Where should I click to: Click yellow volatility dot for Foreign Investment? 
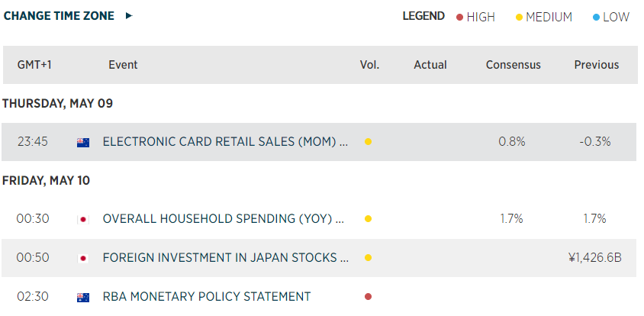368,258
